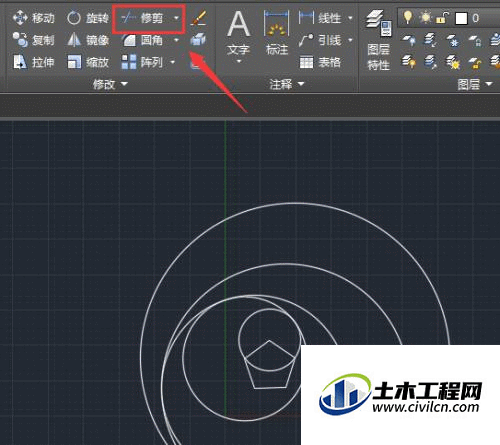This screenshot has width=500, height=445.
Task: Select the 引线 (Leader) tool
Action: pyautogui.click(x=320, y=40)
